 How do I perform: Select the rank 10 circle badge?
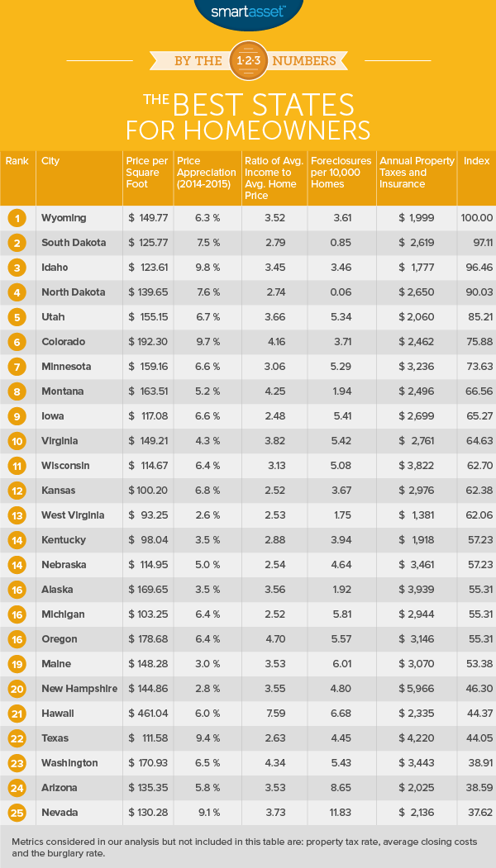click(17, 441)
